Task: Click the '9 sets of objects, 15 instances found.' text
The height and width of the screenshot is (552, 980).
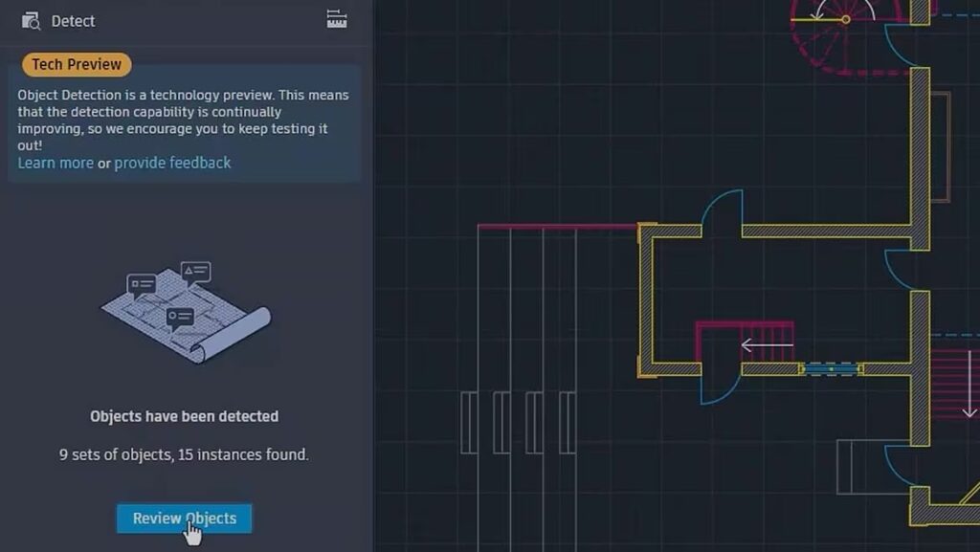Action: click(x=184, y=454)
